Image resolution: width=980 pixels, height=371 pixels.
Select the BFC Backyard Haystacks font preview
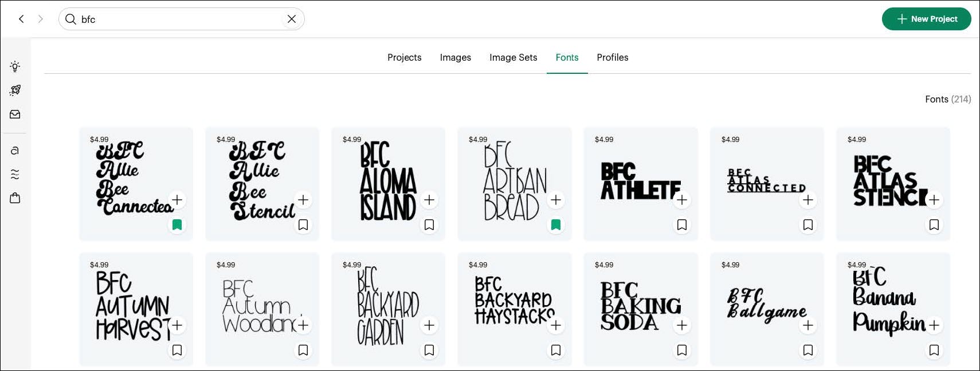click(x=509, y=301)
